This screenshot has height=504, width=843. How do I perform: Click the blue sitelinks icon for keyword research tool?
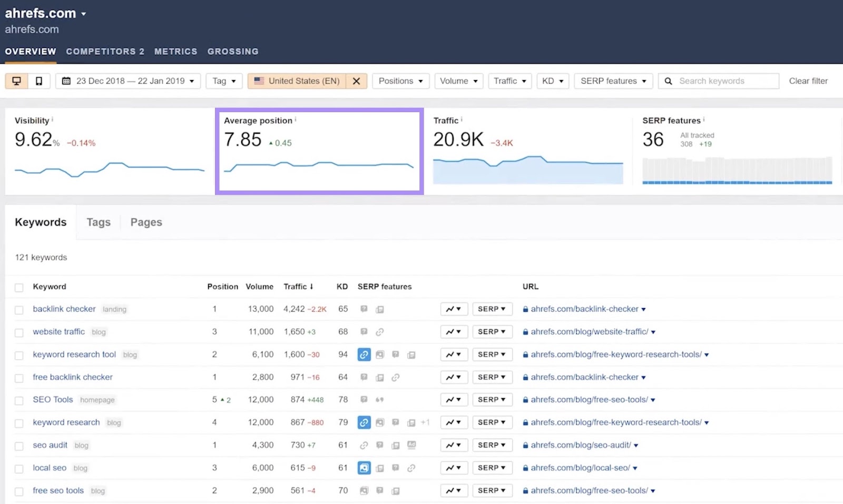[x=364, y=354]
